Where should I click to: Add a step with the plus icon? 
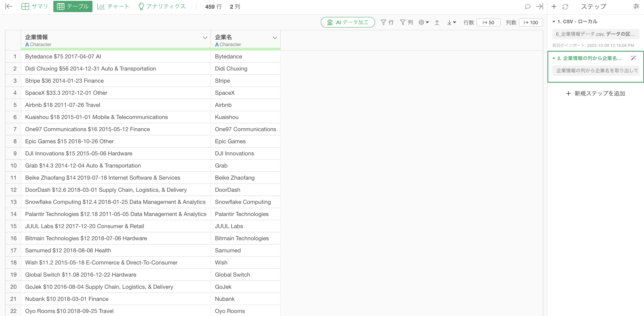(554, 6)
